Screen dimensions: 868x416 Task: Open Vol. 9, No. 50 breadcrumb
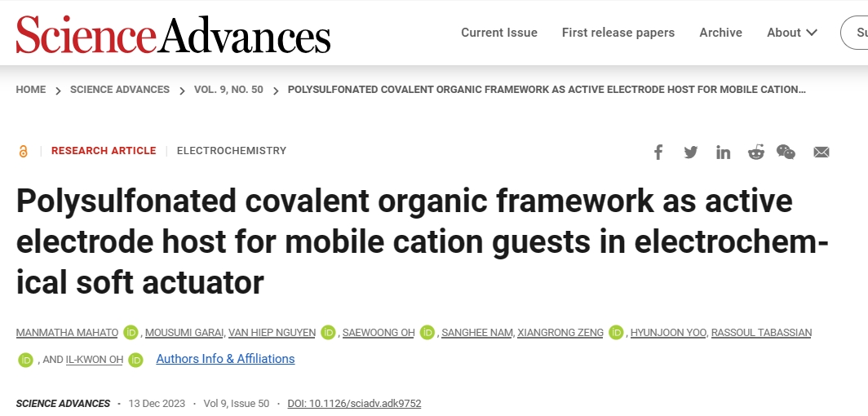coord(228,90)
